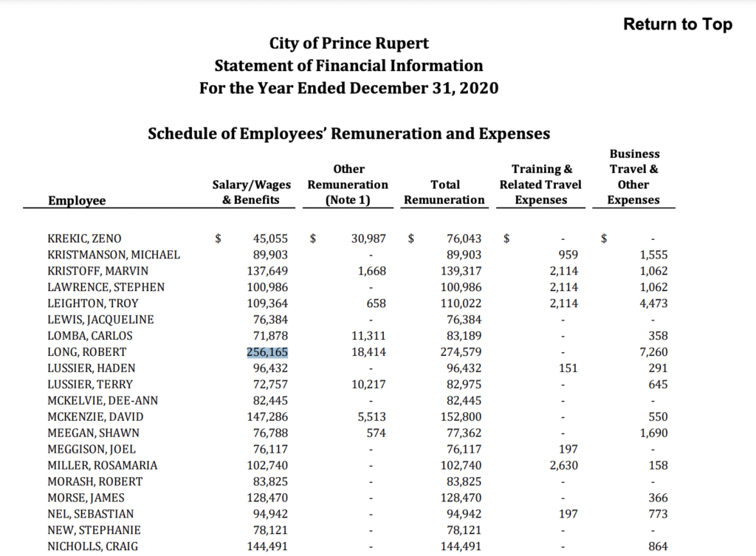The height and width of the screenshot is (556, 756).
Task: Click Lussier Haden business travel 291
Action: click(659, 368)
